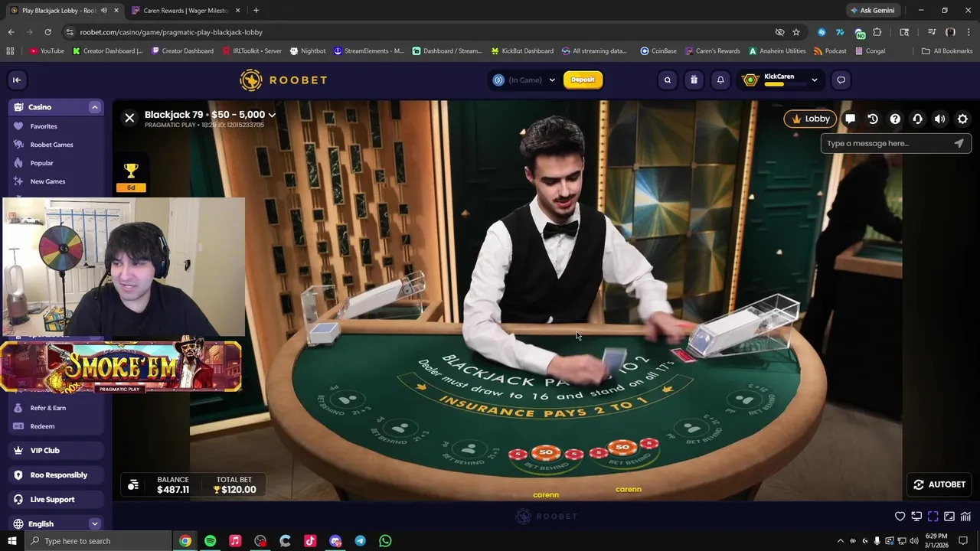Image resolution: width=980 pixels, height=551 pixels.
Task: Bookmark this page with the star
Action: [x=796, y=32]
